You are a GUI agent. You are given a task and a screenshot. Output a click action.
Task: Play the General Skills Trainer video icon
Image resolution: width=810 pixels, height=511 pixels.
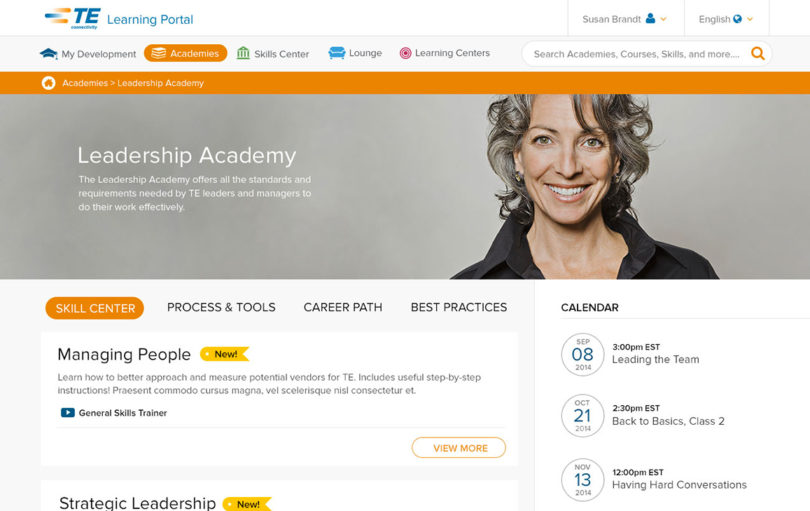point(68,412)
